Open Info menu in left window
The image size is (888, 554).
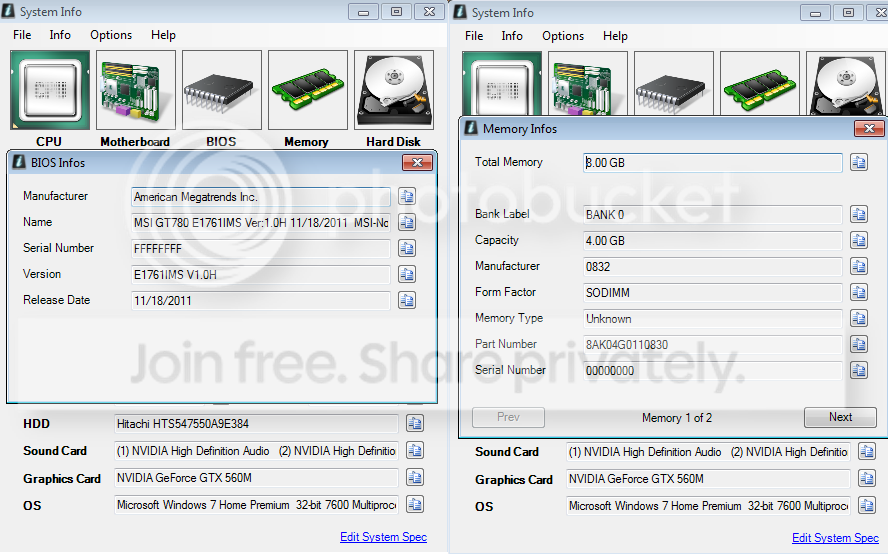tap(60, 35)
